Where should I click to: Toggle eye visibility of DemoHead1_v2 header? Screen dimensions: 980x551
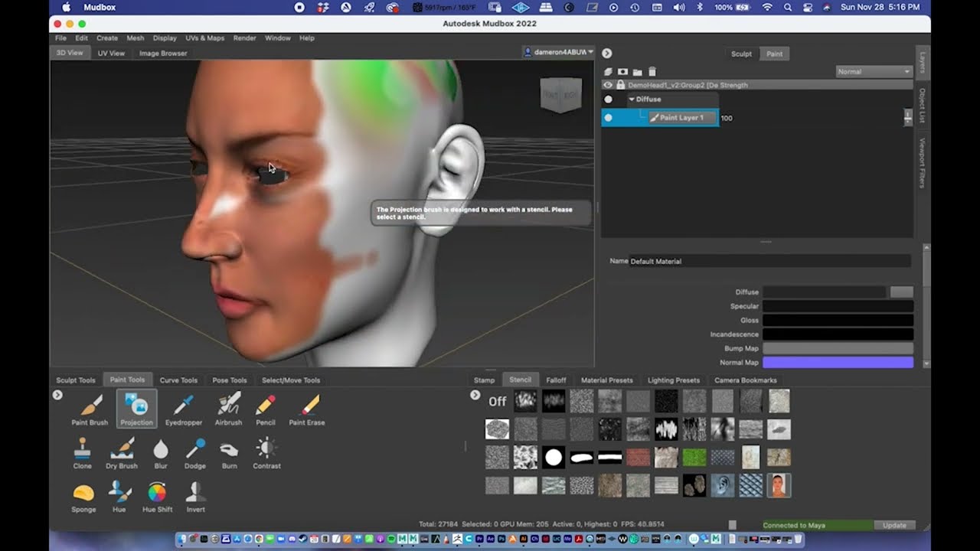point(608,85)
